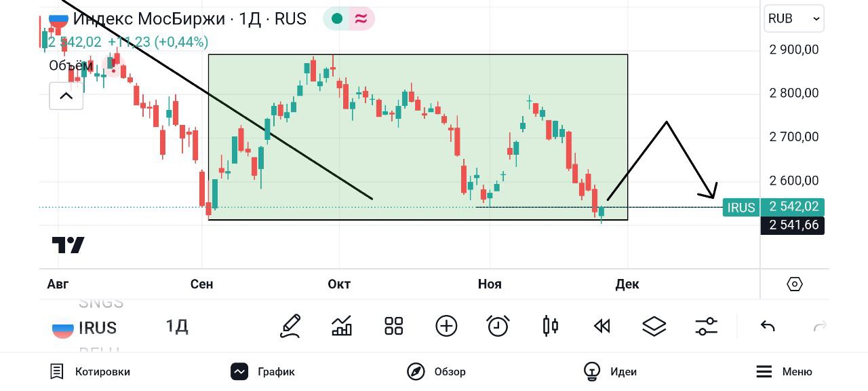Click the IRUS 2 542,02 price label
Screen dimensions: 868x391
coord(774,207)
